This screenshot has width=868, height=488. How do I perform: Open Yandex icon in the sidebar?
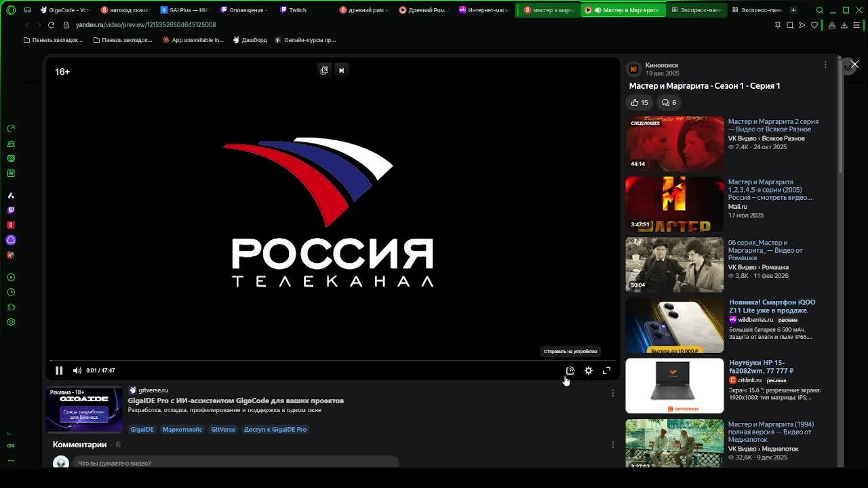(11, 225)
